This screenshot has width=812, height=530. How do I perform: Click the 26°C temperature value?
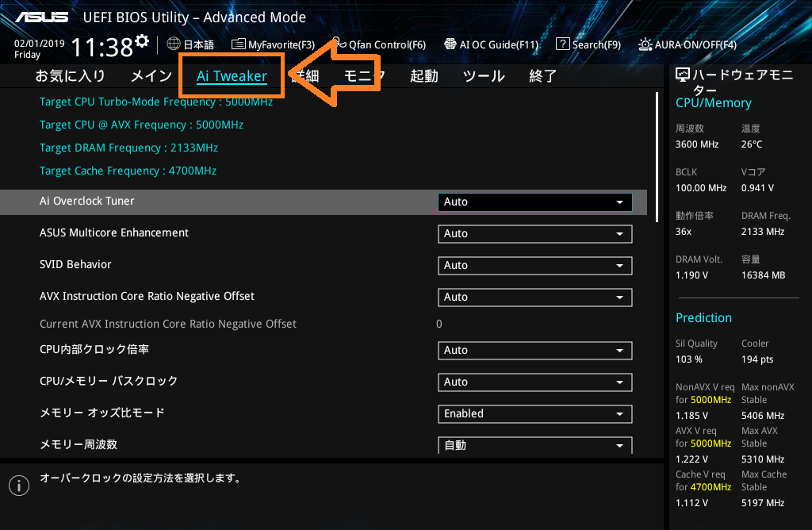point(752,144)
